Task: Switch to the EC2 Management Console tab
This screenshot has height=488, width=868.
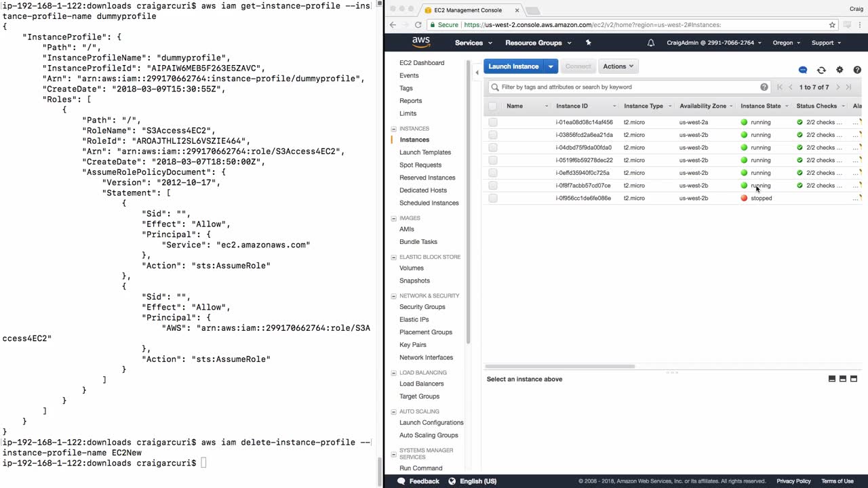Action: [x=470, y=10]
